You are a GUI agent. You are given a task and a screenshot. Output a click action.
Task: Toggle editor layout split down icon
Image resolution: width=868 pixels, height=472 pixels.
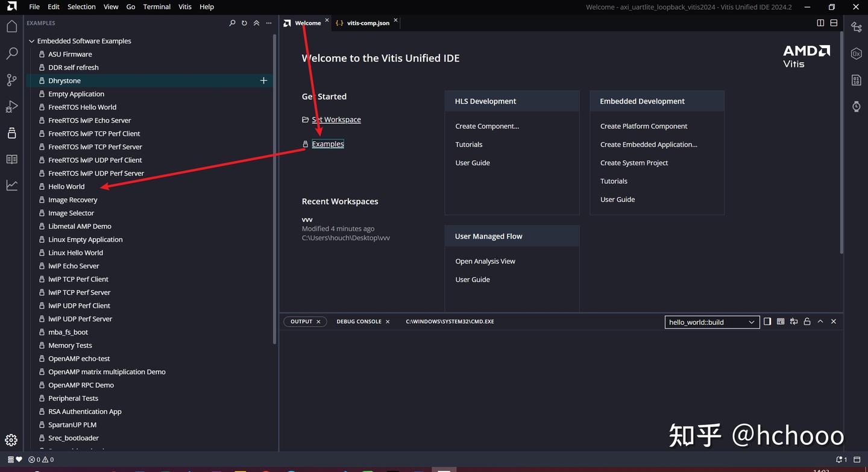(x=834, y=23)
